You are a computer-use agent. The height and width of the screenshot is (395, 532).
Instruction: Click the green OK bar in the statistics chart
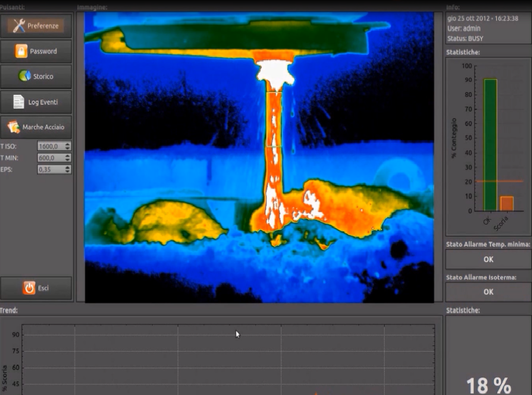point(490,145)
